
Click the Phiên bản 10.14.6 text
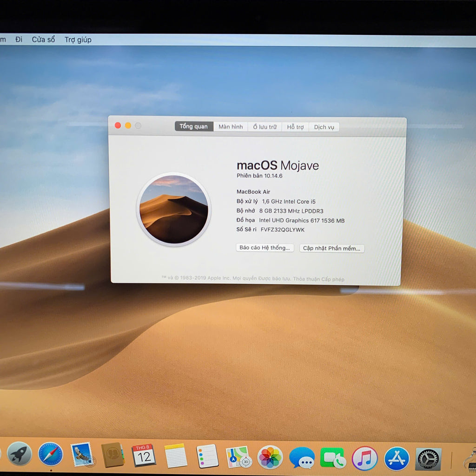[x=259, y=175]
